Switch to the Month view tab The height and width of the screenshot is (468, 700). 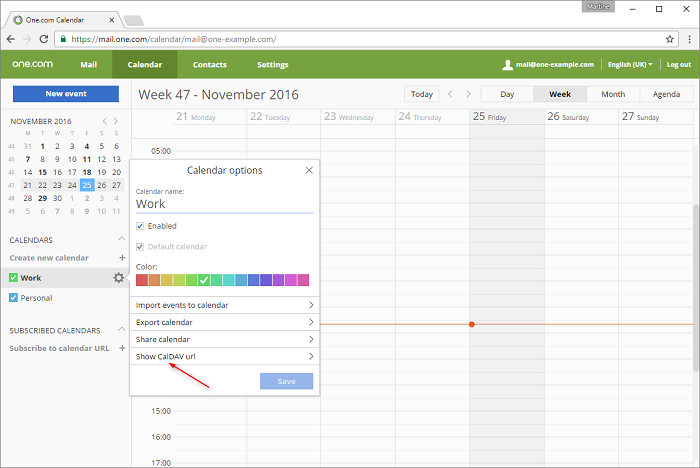[613, 94]
